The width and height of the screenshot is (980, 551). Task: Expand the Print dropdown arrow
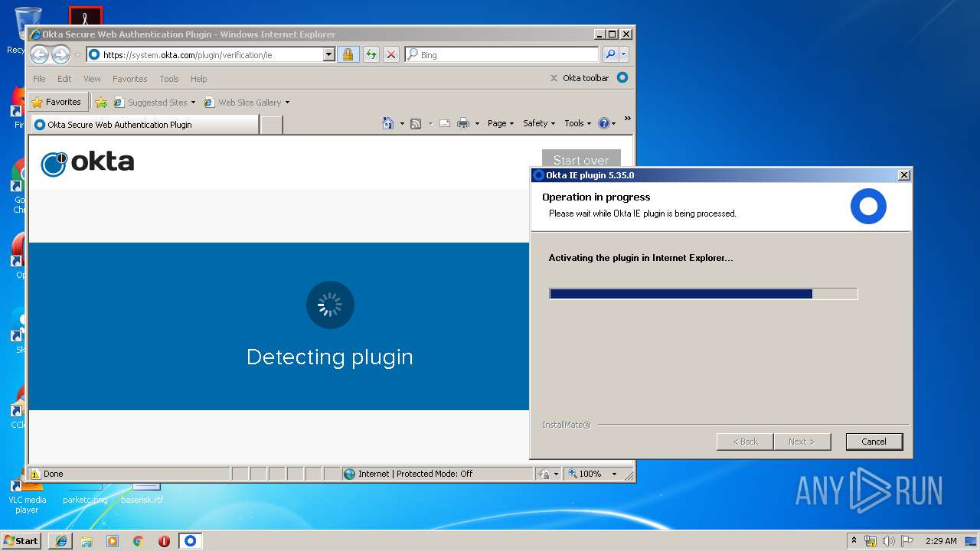[477, 123]
